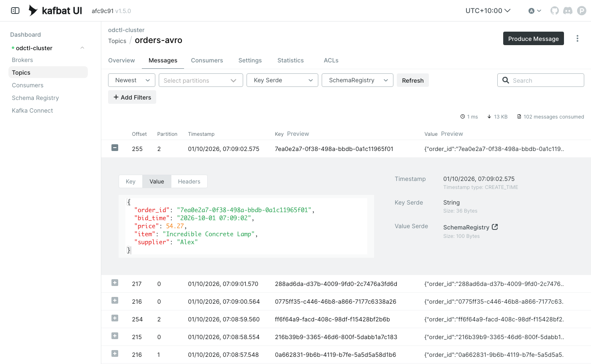Click the Refresh button
591x364 pixels.
click(x=413, y=80)
